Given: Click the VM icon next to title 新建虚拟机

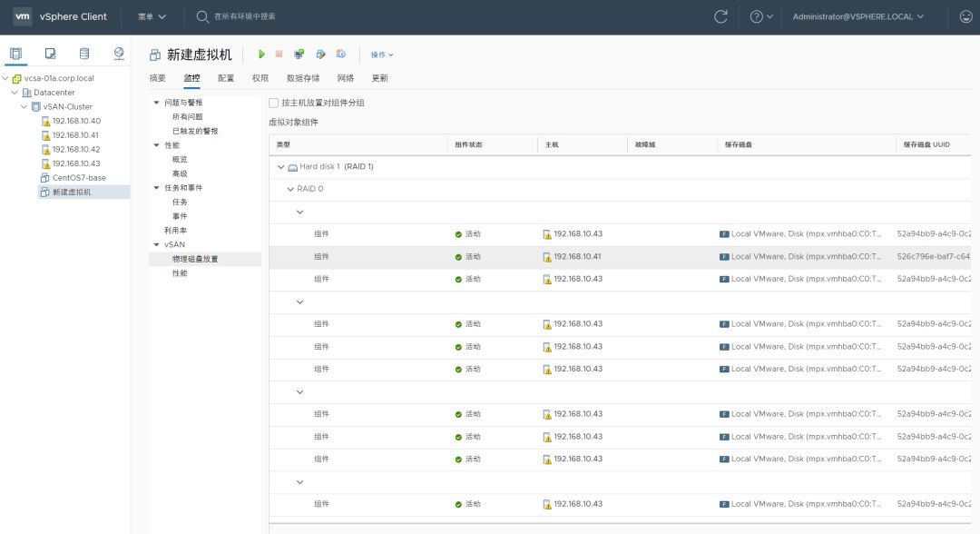Looking at the screenshot, I should pos(155,55).
